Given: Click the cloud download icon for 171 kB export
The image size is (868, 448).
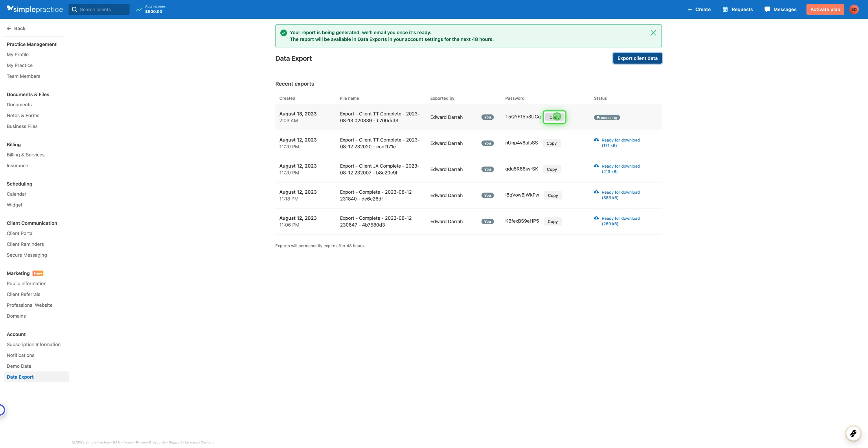Looking at the screenshot, I should coord(596,140).
